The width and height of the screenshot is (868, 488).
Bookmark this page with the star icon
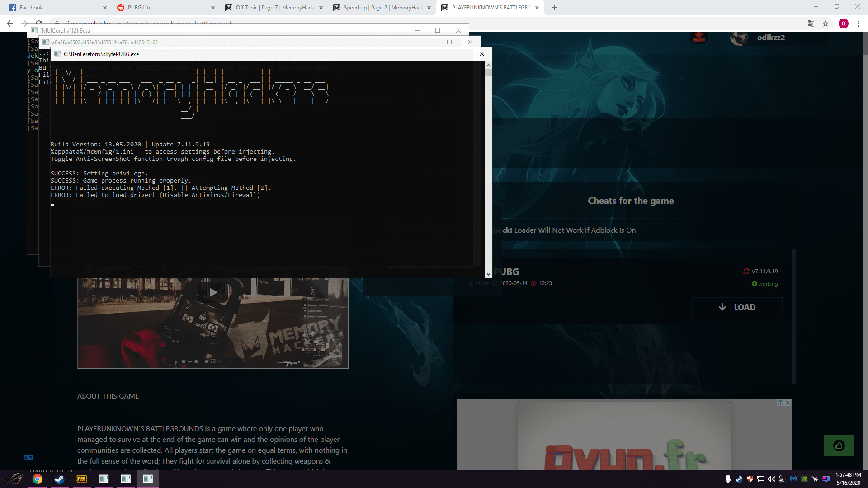point(826,23)
